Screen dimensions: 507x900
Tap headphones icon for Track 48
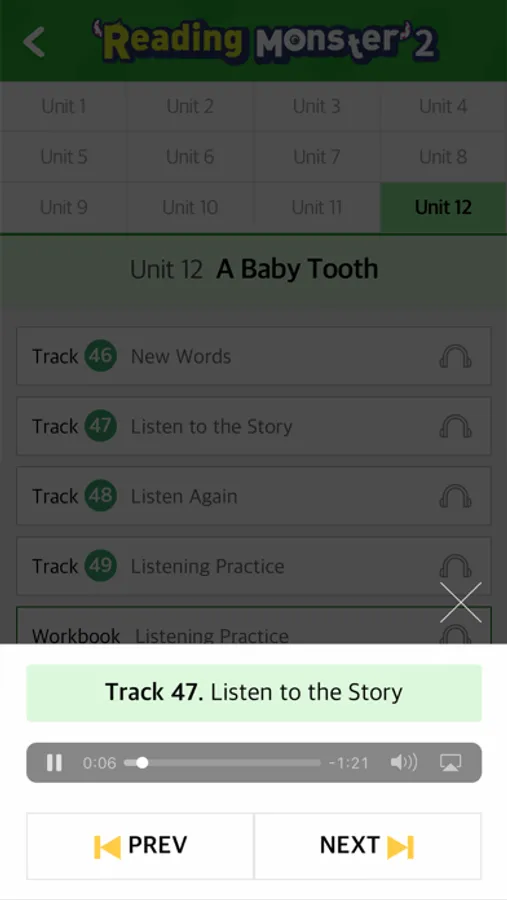455,496
